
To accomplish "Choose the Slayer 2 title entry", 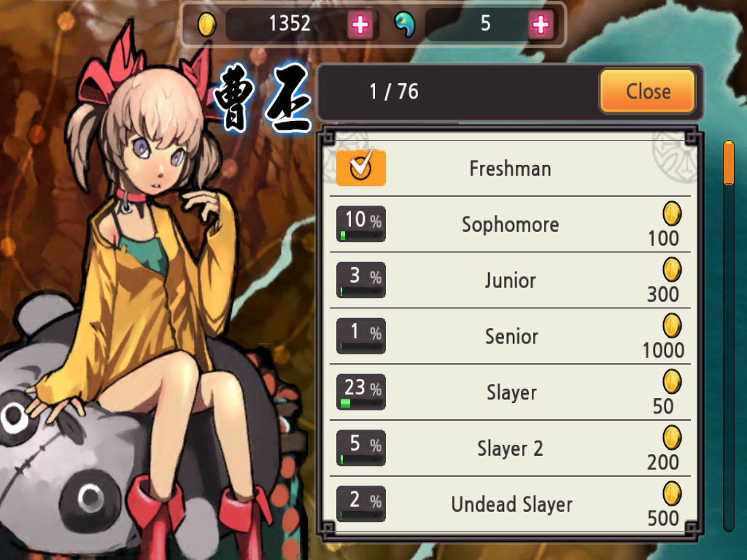I will coord(510,448).
